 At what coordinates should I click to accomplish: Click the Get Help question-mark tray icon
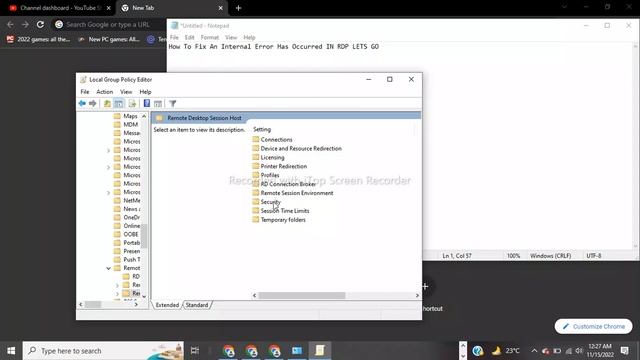[478, 351]
